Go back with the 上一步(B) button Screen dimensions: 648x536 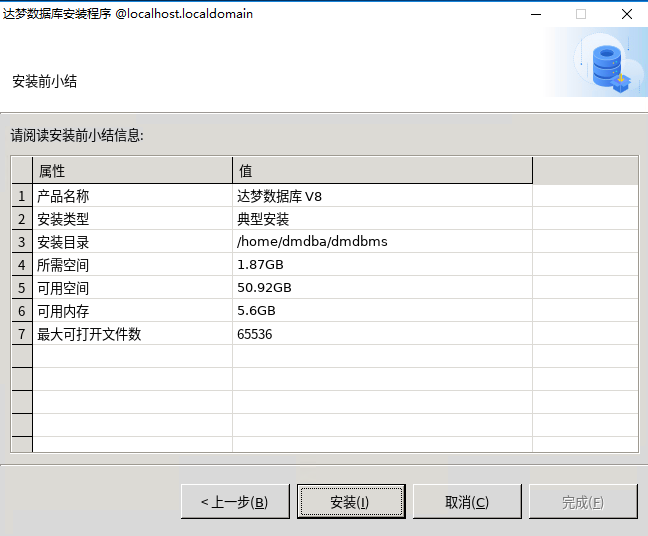coord(235,502)
